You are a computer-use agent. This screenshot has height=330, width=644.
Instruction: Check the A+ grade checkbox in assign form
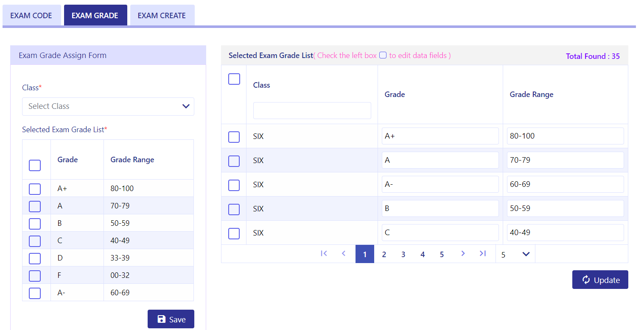(35, 189)
